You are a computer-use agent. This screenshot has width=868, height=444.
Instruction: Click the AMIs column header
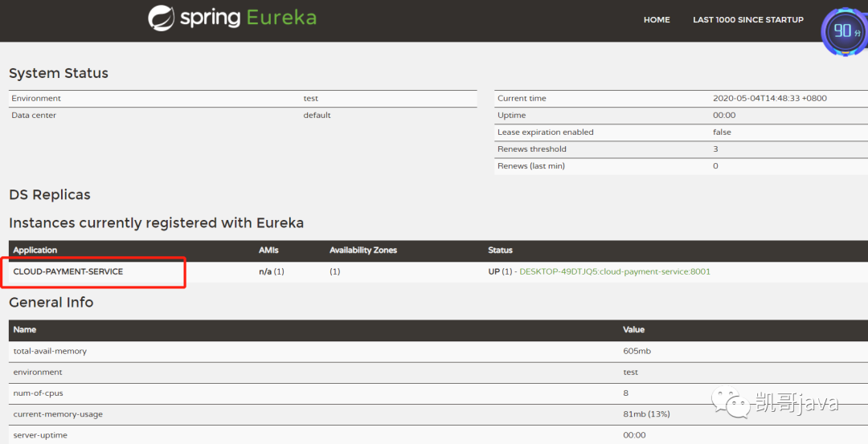268,250
